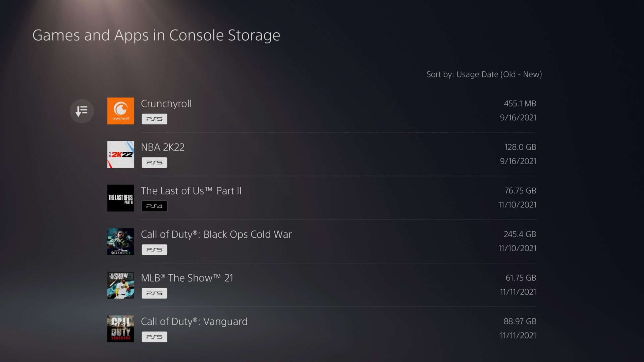Select Call of Duty: Vanguard title
Viewport: 644px width, 362px height.
tap(194, 322)
